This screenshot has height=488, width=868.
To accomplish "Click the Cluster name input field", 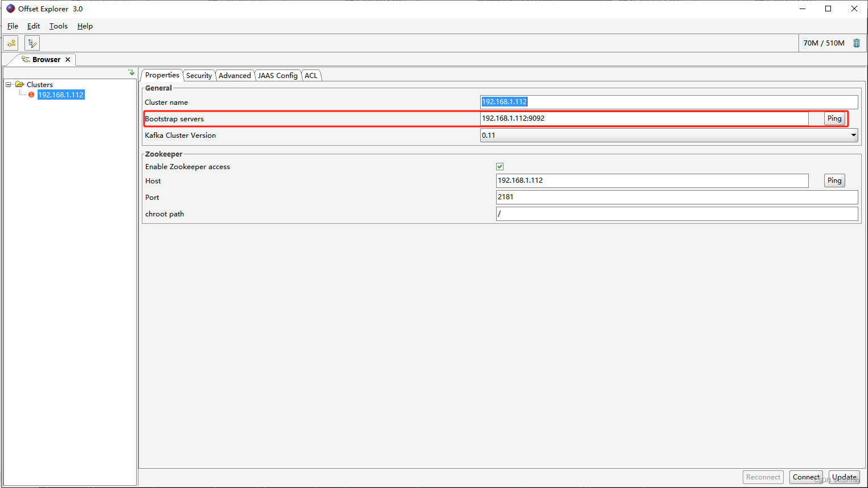I will (x=669, y=102).
